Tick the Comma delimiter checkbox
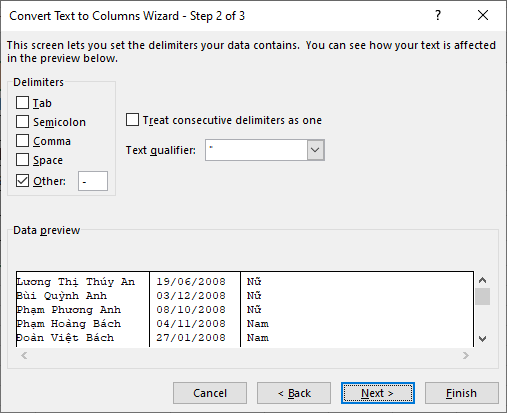This screenshot has width=507, height=413. pyautogui.click(x=22, y=141)
